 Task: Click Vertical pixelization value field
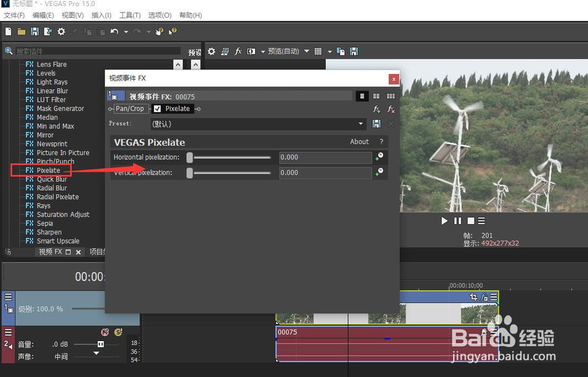(x=326, y=172)
